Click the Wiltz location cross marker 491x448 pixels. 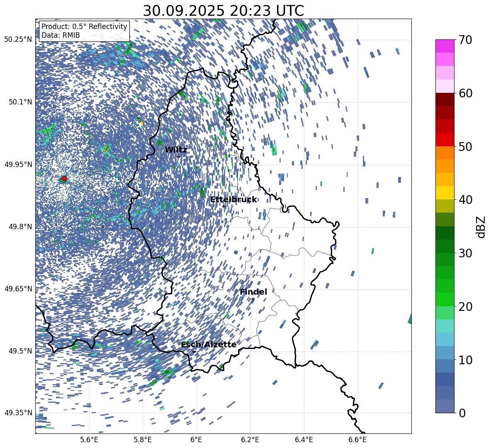pyautogui.click(x=178, y=157)
